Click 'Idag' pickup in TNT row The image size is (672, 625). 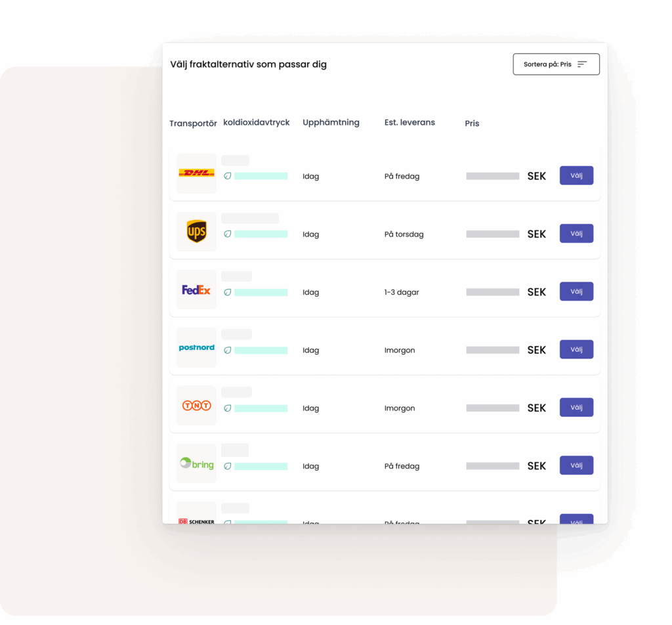[x=310, y=408]
